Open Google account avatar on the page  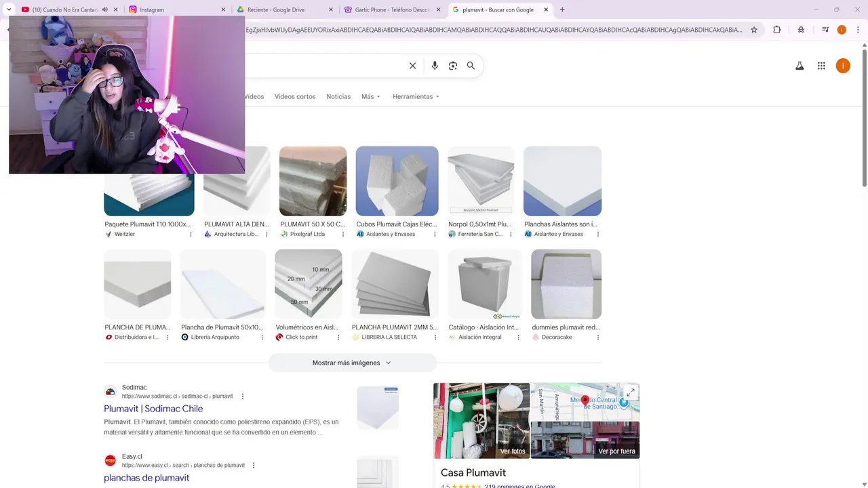tap(843, 66)
